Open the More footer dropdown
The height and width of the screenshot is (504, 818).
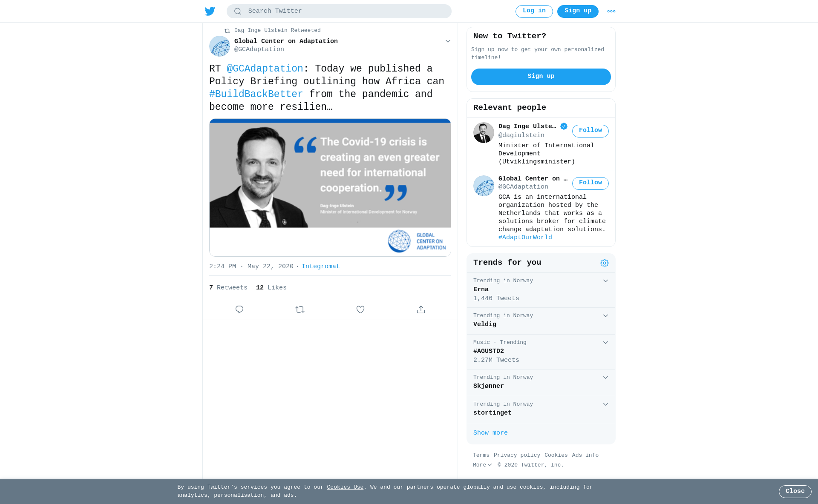[482, 465]
